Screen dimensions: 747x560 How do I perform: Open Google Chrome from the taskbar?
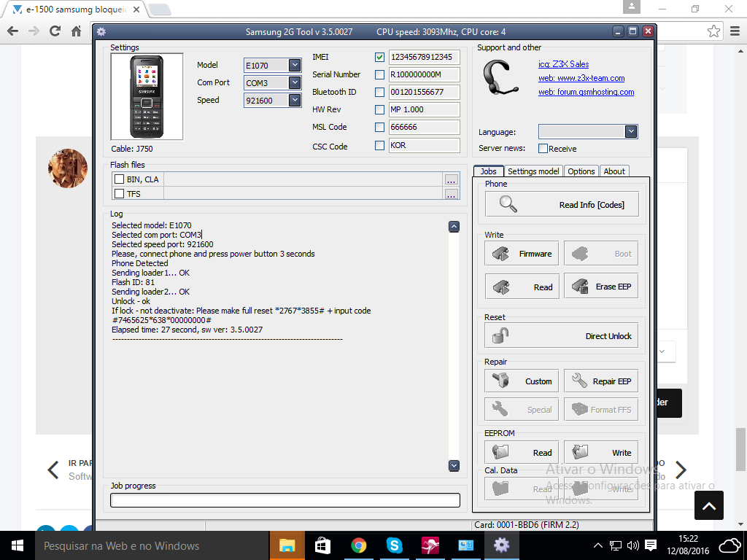pos(359,545)
